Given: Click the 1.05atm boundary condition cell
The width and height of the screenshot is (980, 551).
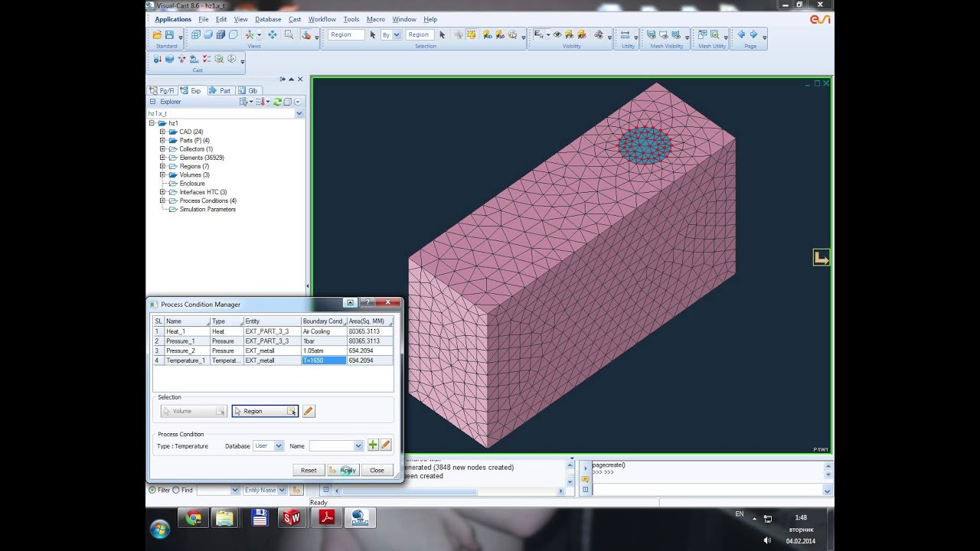Looking at the screenshot, I should click(324, 350).
